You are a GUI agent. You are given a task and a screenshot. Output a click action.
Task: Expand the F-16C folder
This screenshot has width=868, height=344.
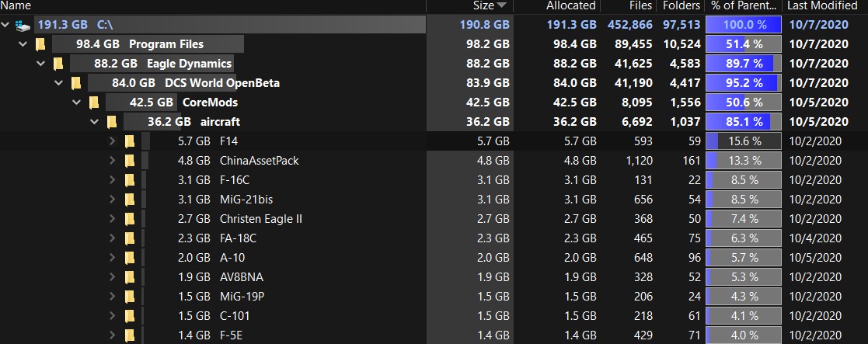113,179
